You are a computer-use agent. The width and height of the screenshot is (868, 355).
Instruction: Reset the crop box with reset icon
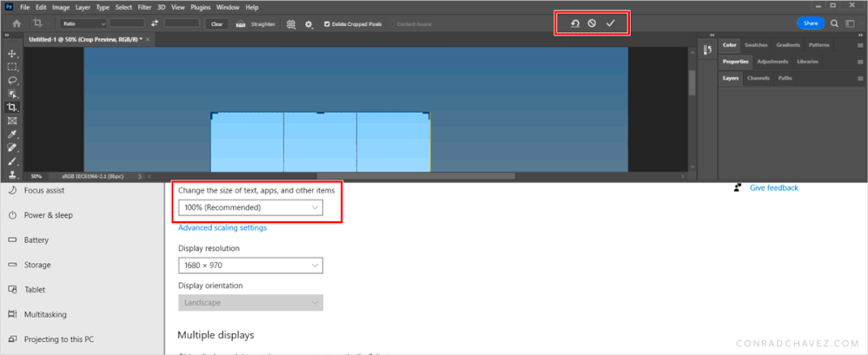click(575, 23)
